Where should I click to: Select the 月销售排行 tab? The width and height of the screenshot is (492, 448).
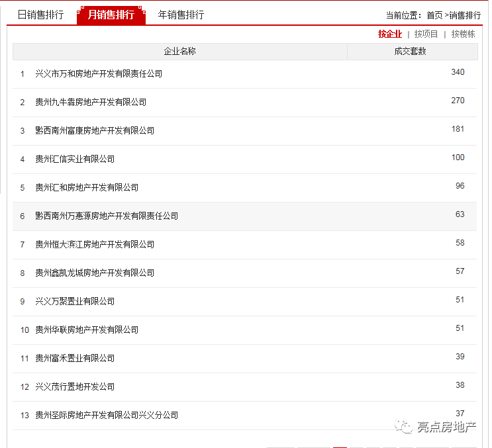(111, 15)
